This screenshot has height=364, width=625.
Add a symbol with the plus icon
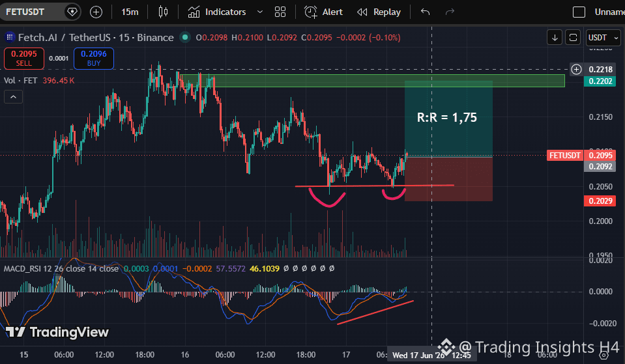(x=96, y=12)
